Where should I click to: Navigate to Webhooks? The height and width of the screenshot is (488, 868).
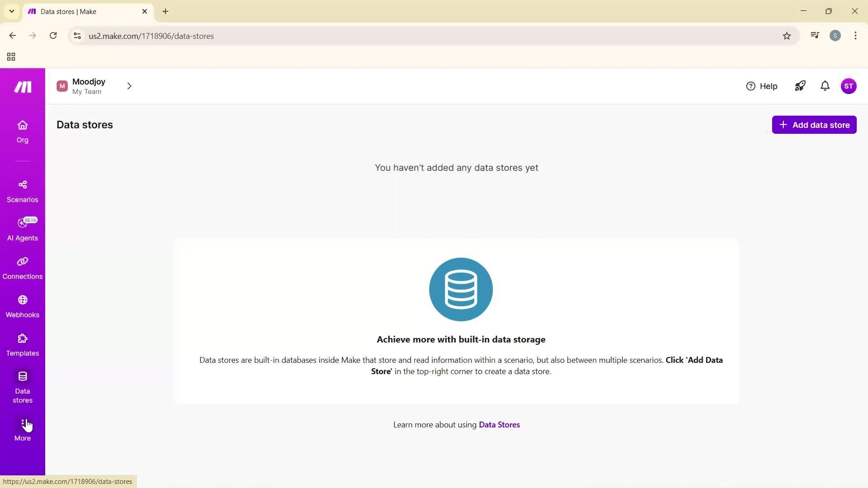(x=22, y=306)
